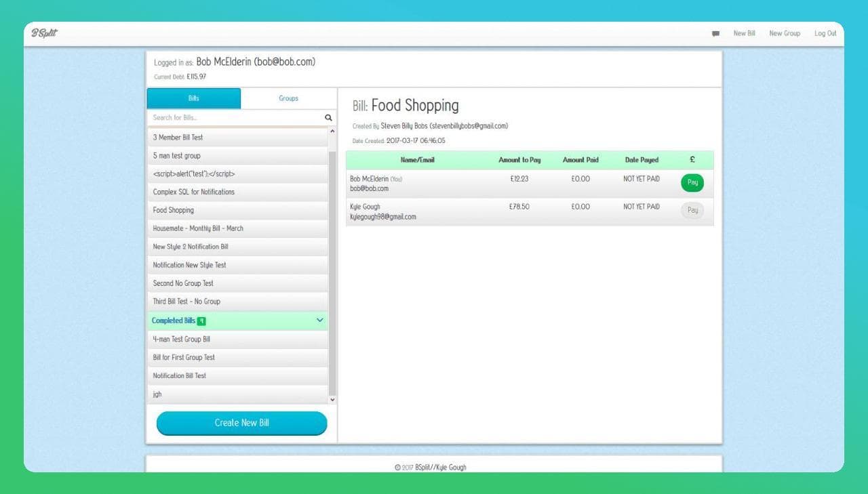Screen dimensions: 868x494
Task: Open New Style 2 Notification Bill
Action: 237,247
